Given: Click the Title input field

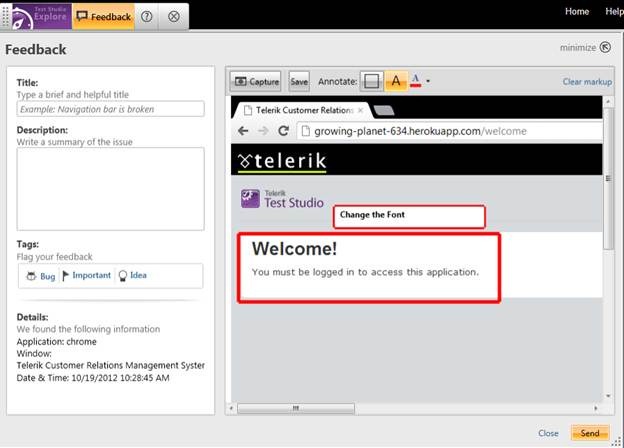Looking at the screenshot, I should [x=110, y=109].
